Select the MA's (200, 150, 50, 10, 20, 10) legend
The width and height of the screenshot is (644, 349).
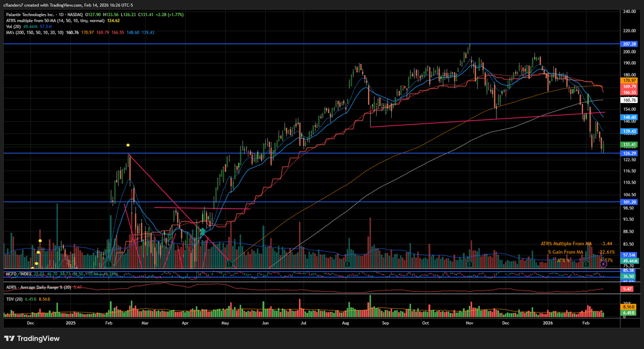point(34,32)
